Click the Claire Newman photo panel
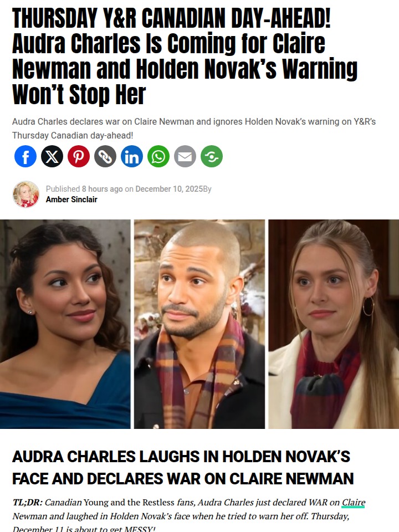The image size is (399, 532). [334, 324]
